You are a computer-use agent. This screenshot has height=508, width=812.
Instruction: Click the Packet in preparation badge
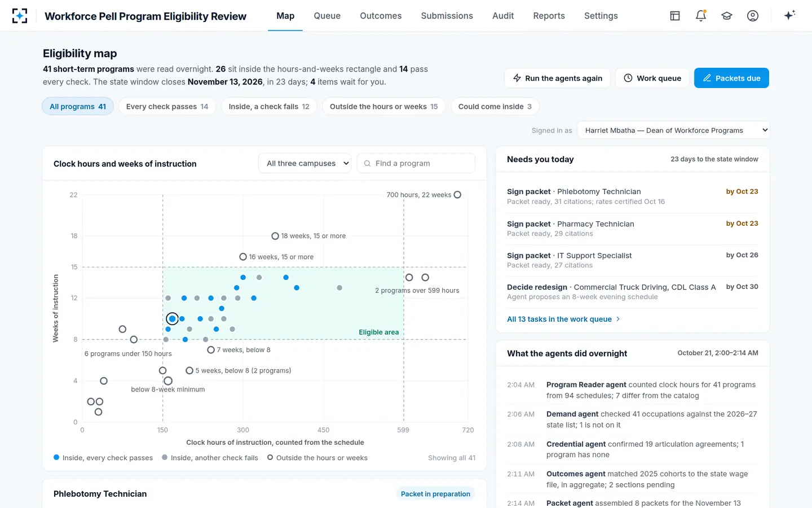coord(435,494)
